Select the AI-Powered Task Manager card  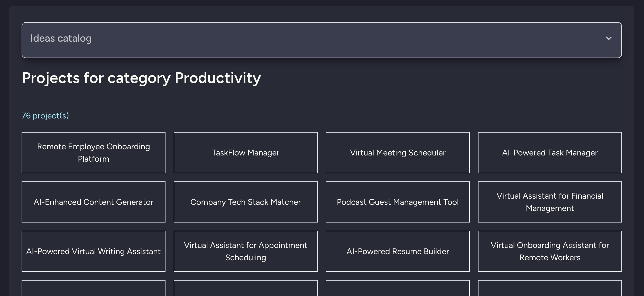pyautogui.click(x=550, y=153)
